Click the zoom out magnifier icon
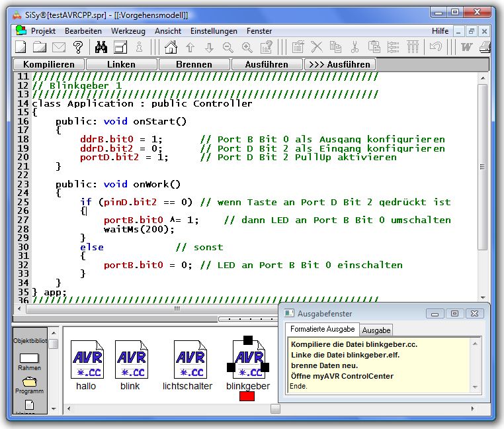 tap(228, 47)
